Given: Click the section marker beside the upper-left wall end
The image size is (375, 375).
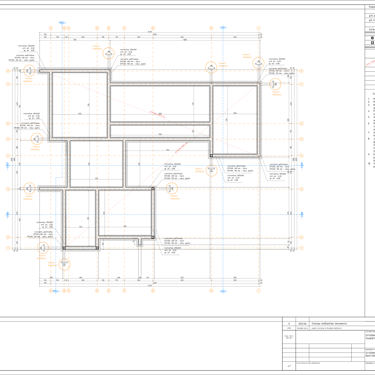Looking at the screenshot, I should point(29,71).
